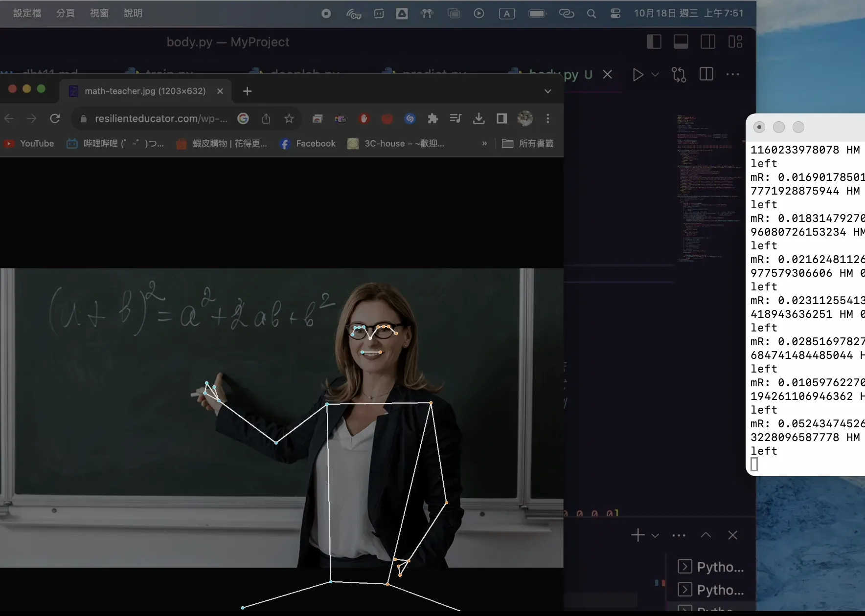Viewport: 865px width, 616px height.
Task: Close the body.py editor tab
Action: (x=607, y=74)
